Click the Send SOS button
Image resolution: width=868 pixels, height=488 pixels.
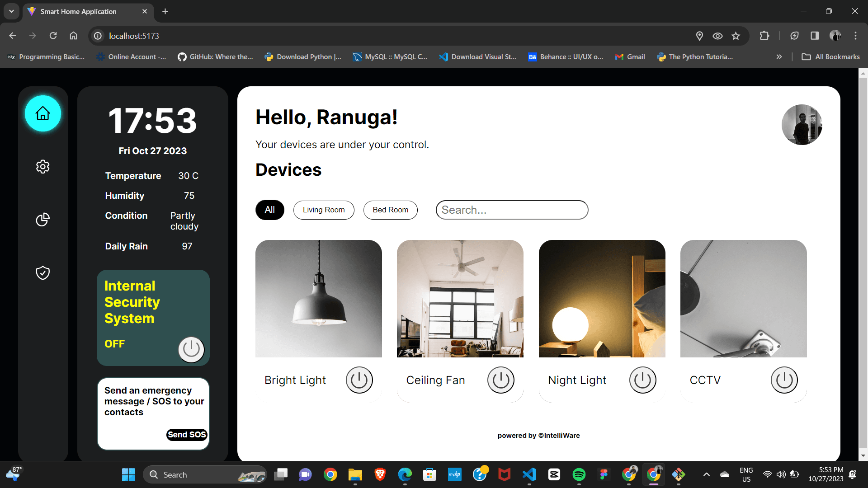pyautogui.click(x=186, y=435)
